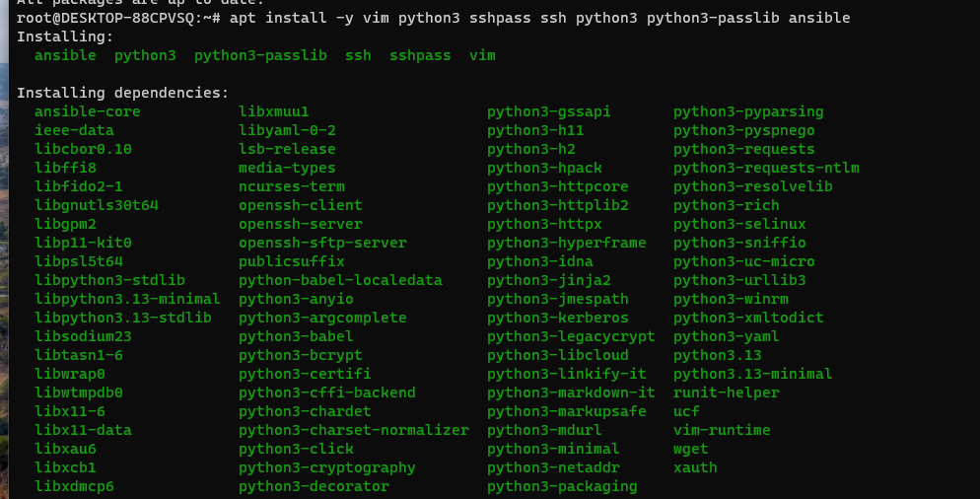Click the openssh-server dependency
This screenshot has width=980, height=499.
tap(300, 225)
